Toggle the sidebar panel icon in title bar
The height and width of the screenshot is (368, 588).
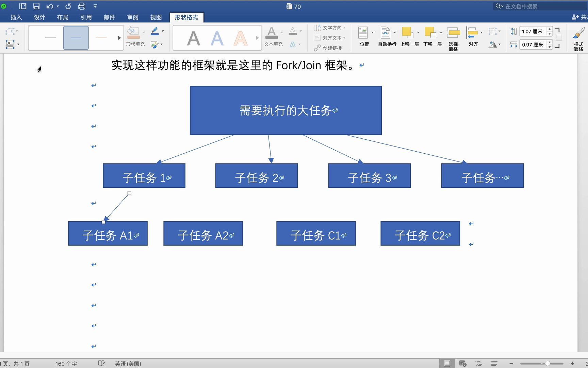pyautogui.click(x=23, y=6)
